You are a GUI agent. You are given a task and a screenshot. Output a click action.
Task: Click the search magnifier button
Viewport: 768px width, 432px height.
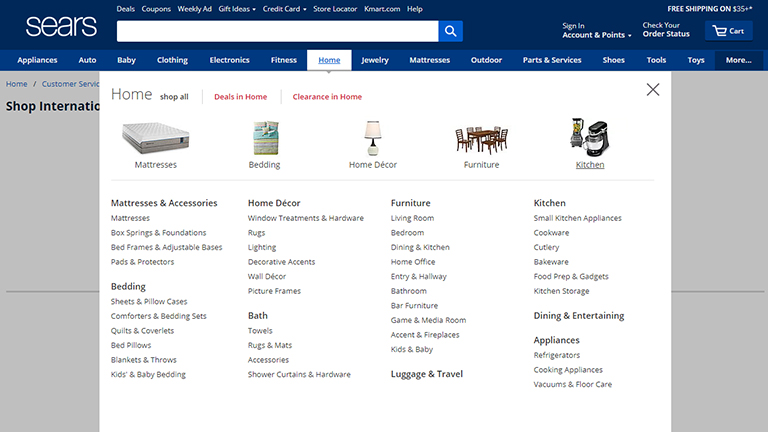450,31
